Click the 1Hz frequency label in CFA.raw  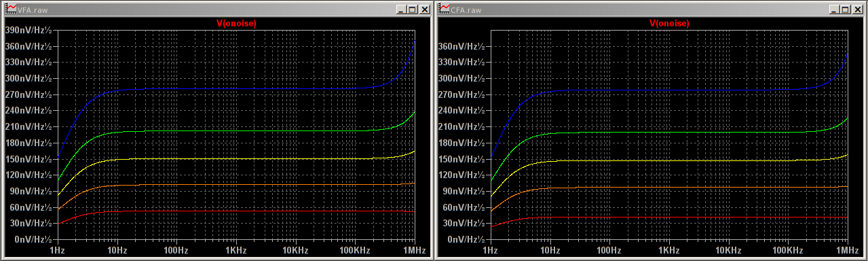click(491, 251)
